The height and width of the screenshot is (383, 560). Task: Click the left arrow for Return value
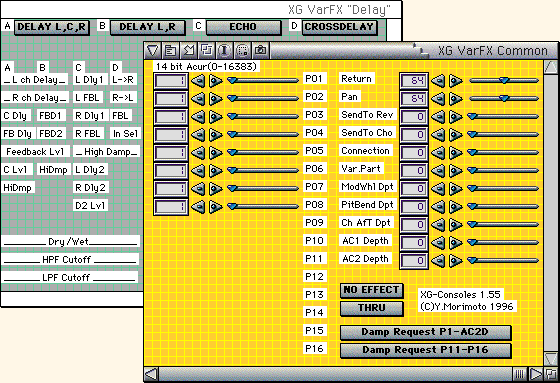(438, 81)
